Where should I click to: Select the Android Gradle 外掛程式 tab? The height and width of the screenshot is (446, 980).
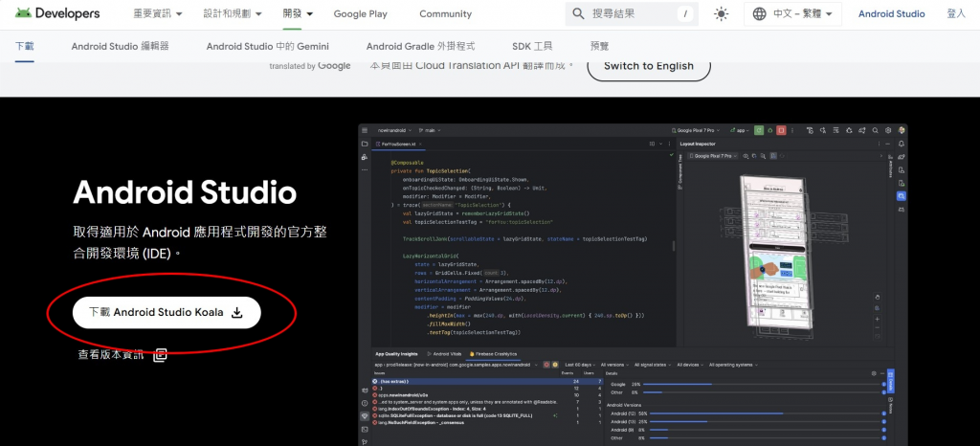pos(421,46)
